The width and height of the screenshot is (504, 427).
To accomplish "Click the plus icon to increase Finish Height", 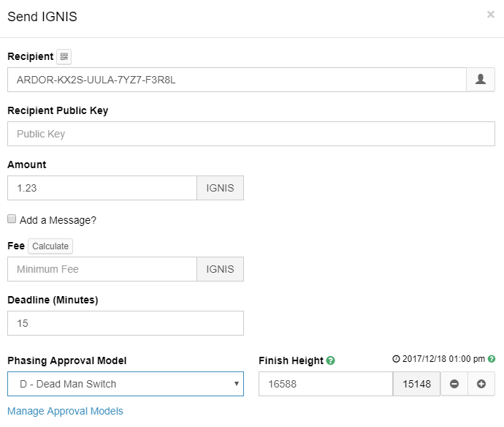I will pyautogui.click(x=481, y=384).
